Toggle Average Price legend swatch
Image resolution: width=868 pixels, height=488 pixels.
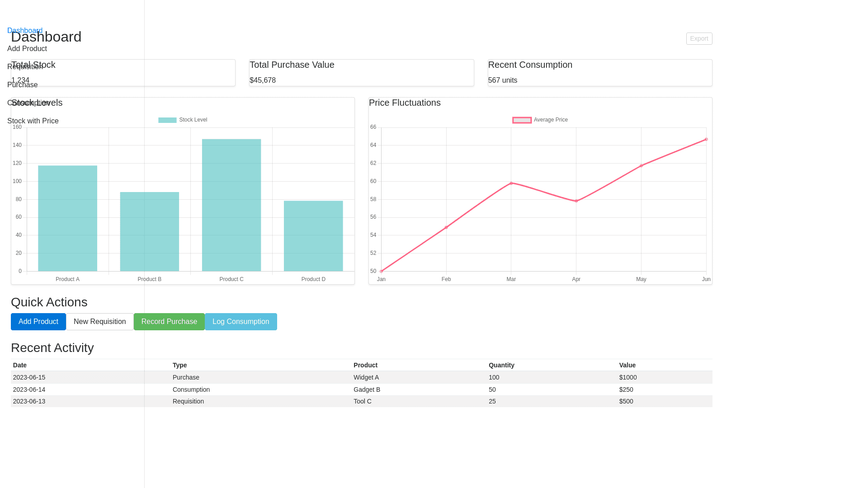tap(522, 120)
